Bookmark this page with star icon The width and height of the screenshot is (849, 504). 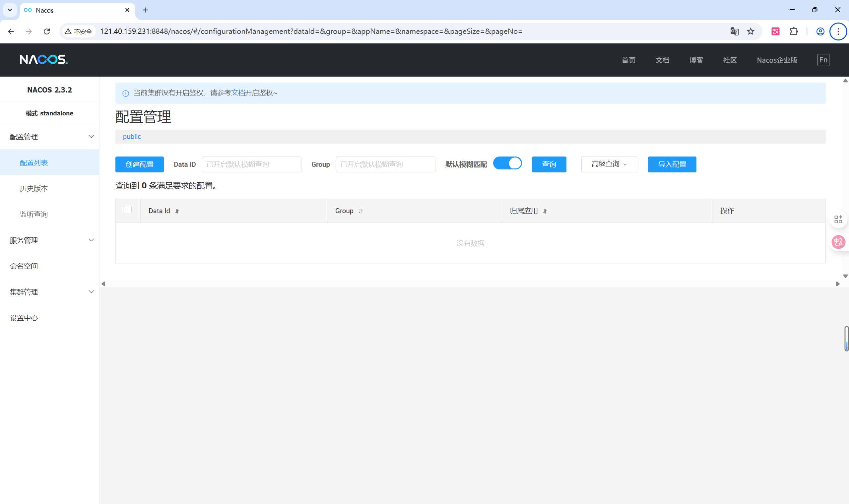(751, 31)
